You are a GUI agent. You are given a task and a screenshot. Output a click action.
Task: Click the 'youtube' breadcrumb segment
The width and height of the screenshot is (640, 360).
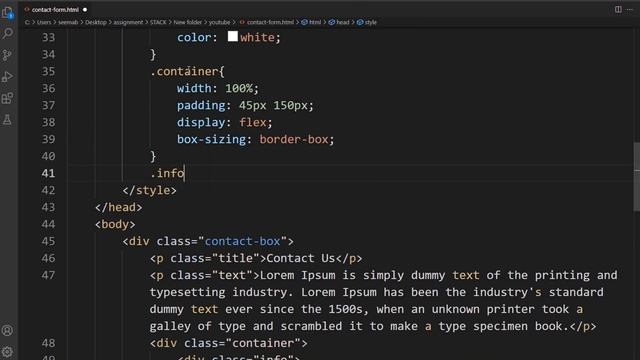[220, 22]
